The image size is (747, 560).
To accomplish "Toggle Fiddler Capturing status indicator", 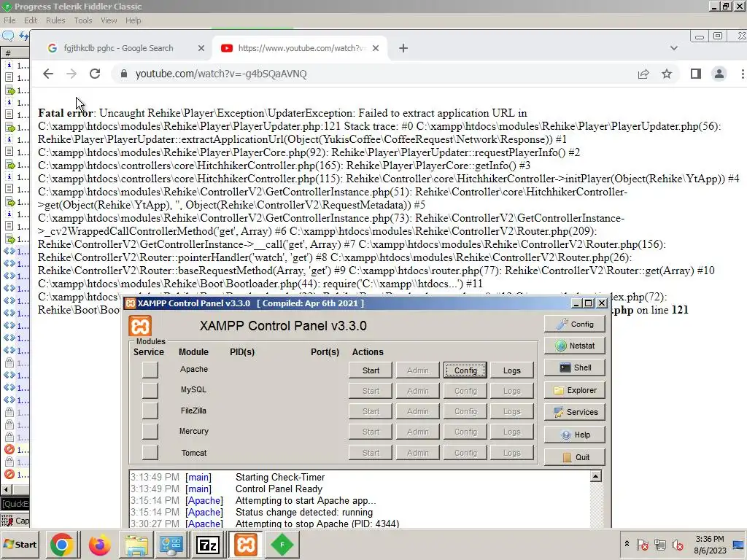I will pyautogui.click(x=15, y=521).
